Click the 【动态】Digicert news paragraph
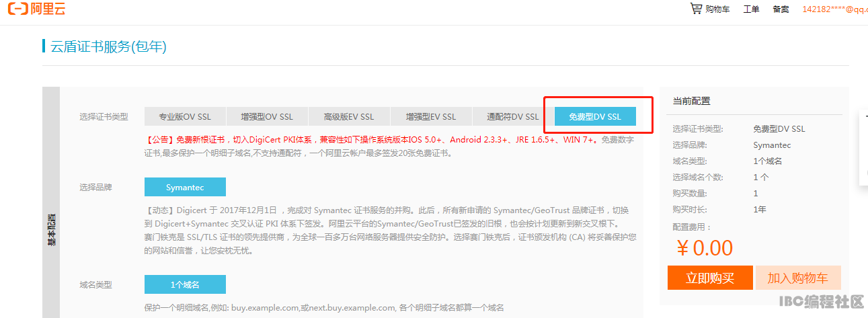 [391, 230]
